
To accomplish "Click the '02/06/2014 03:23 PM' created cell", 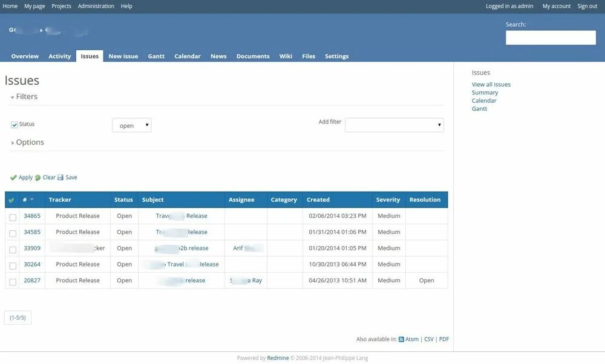I will [x=337, y=216].
